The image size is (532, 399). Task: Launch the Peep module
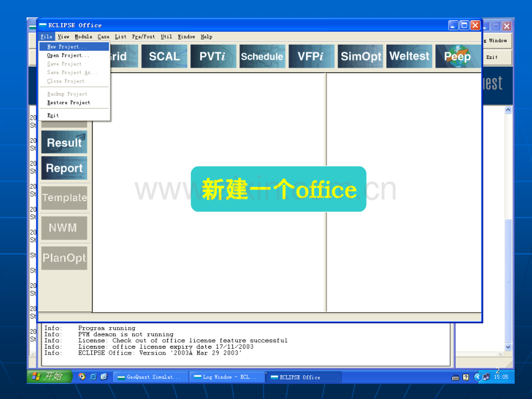tap(458, 56)
